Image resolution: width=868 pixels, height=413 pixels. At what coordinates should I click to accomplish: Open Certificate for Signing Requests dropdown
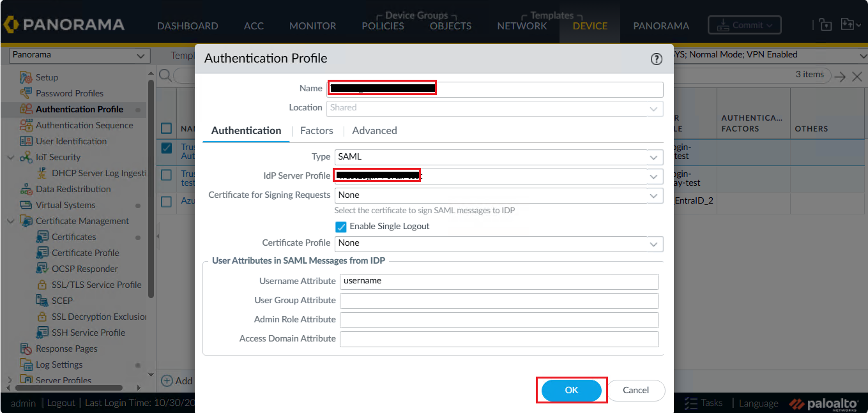498,195
